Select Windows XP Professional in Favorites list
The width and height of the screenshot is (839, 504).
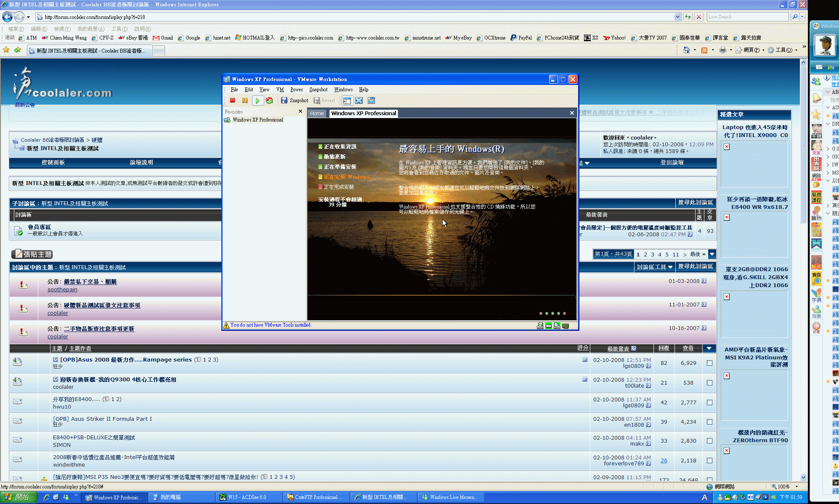[258, 120]
